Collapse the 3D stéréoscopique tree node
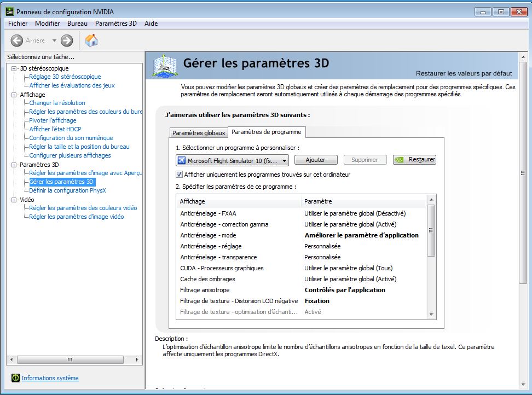Viewport: 532px width, 395px height. pos(14,68)
